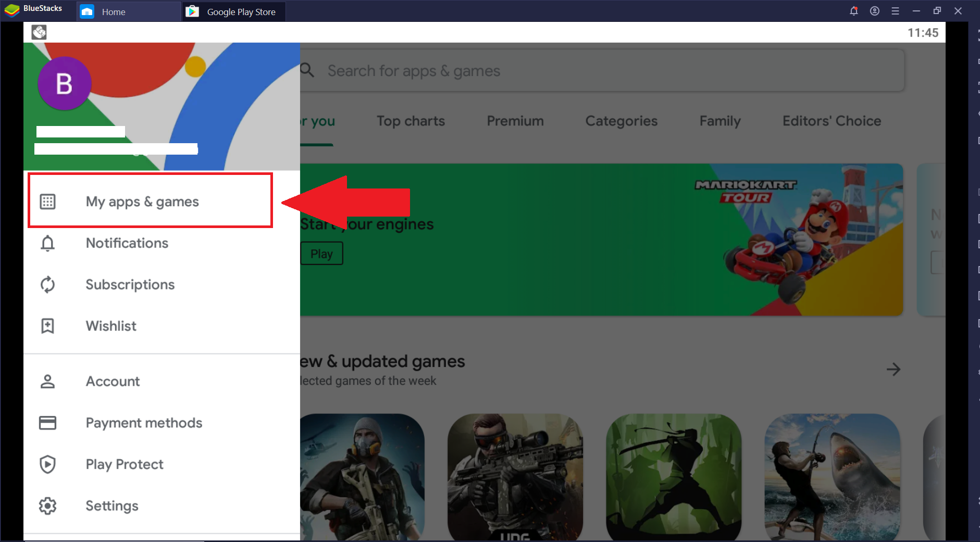Switch to the Google Play Store tab
This screenshot has width=980, height=542.
pyautogui.click(x=233, y=11)
